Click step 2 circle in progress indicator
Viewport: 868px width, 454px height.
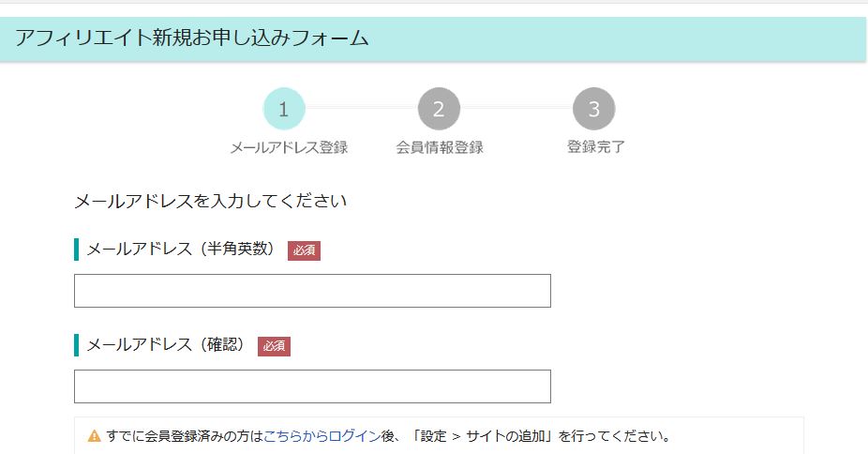439,109
